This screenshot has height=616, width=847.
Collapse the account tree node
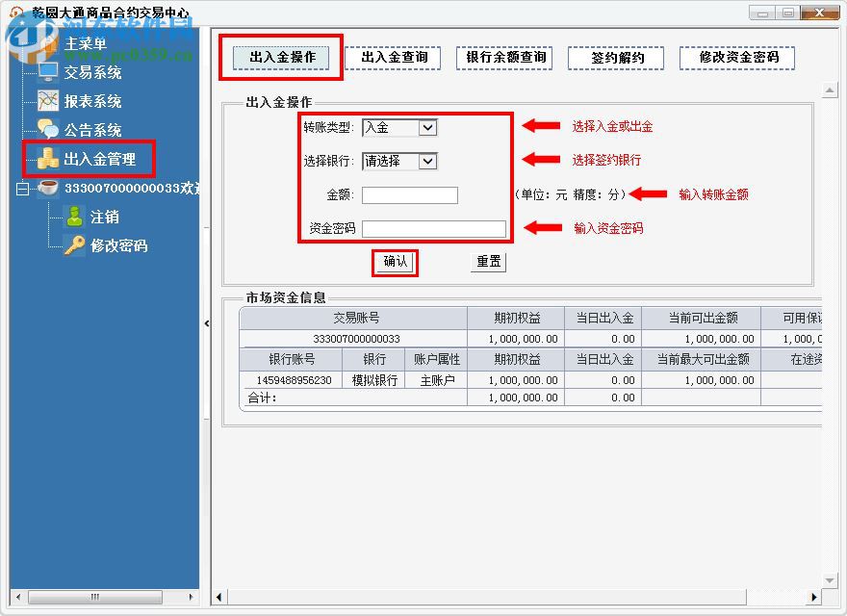point(21,187)
